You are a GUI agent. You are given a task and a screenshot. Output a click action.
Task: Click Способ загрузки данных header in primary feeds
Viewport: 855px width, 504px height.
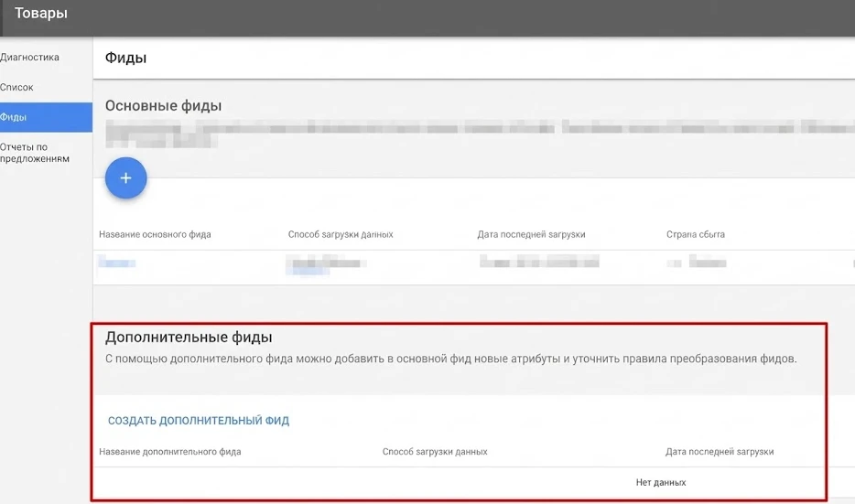click(x=340, y=234)
